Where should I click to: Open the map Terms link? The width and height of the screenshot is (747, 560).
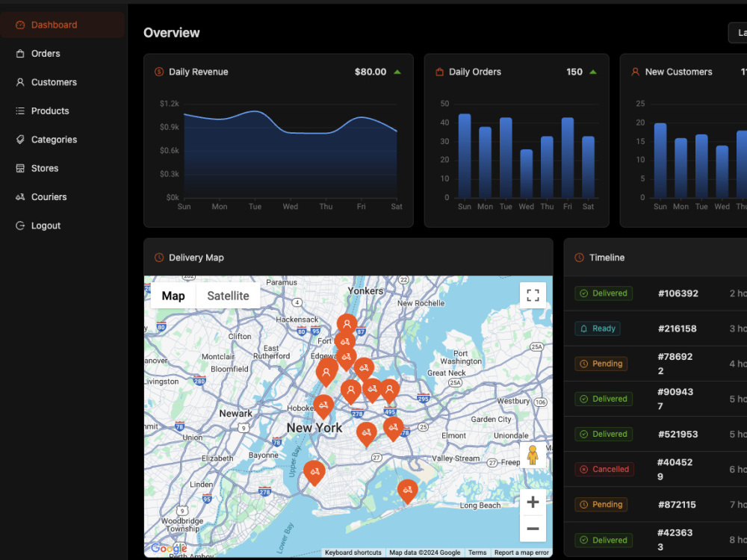pyautogui.click(x=477, y=553)
